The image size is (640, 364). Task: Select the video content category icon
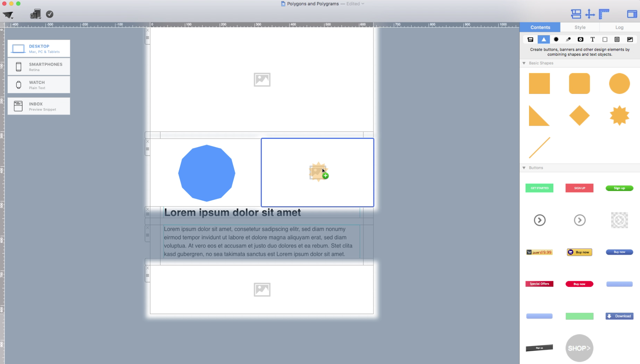point(580,39)
